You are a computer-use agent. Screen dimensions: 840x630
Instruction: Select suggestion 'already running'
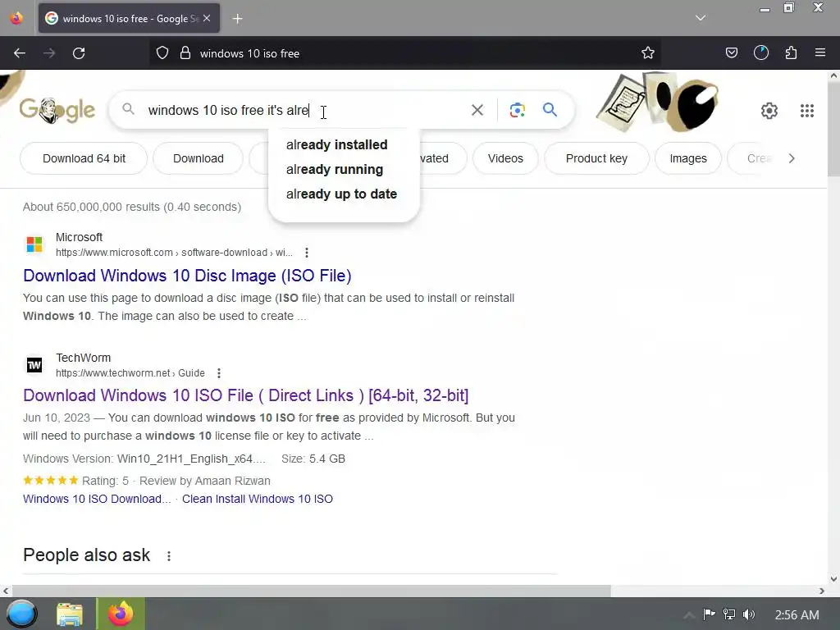click(335, 169)
